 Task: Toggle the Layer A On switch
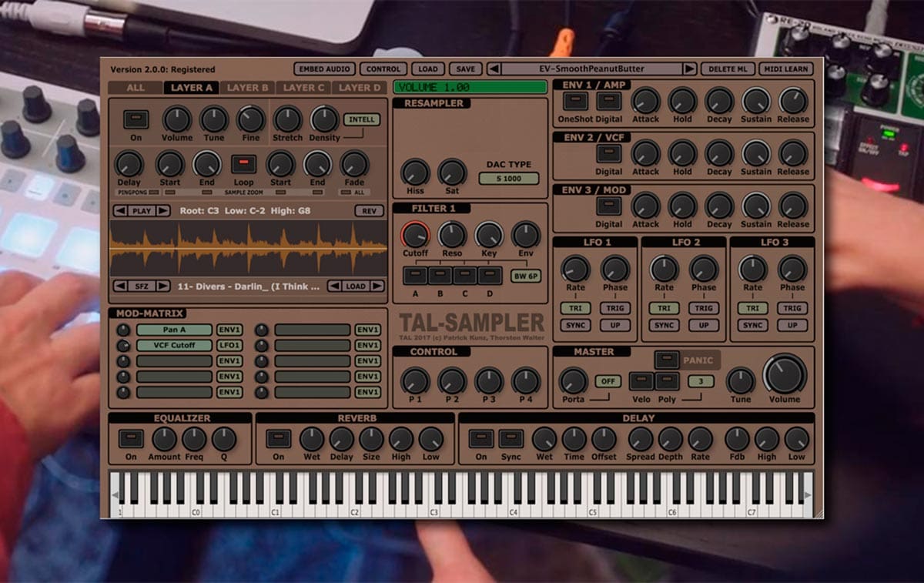[136, 119]
